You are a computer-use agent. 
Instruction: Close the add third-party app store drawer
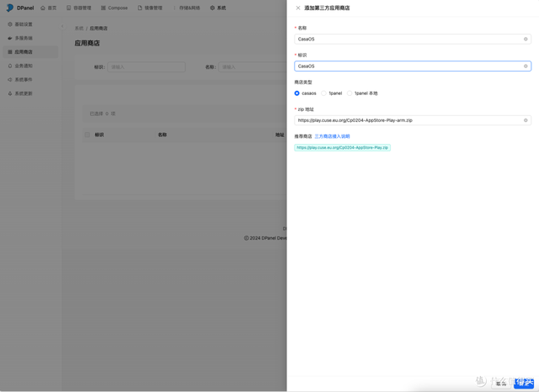click(297, 8)
